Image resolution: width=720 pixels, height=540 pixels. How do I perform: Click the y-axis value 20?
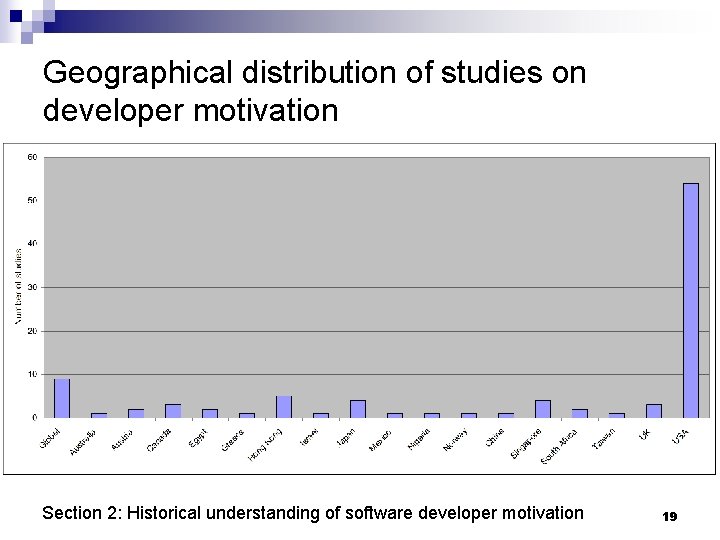[x=32, y=331]
